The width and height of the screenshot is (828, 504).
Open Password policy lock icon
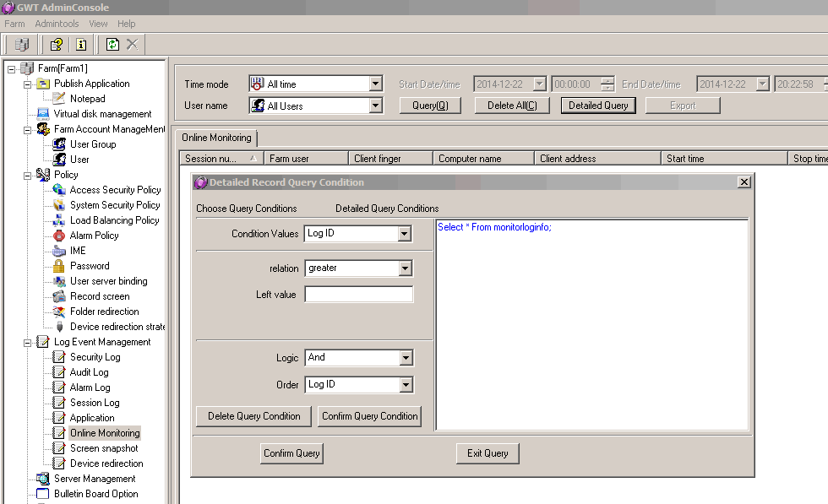coord(59,266)
